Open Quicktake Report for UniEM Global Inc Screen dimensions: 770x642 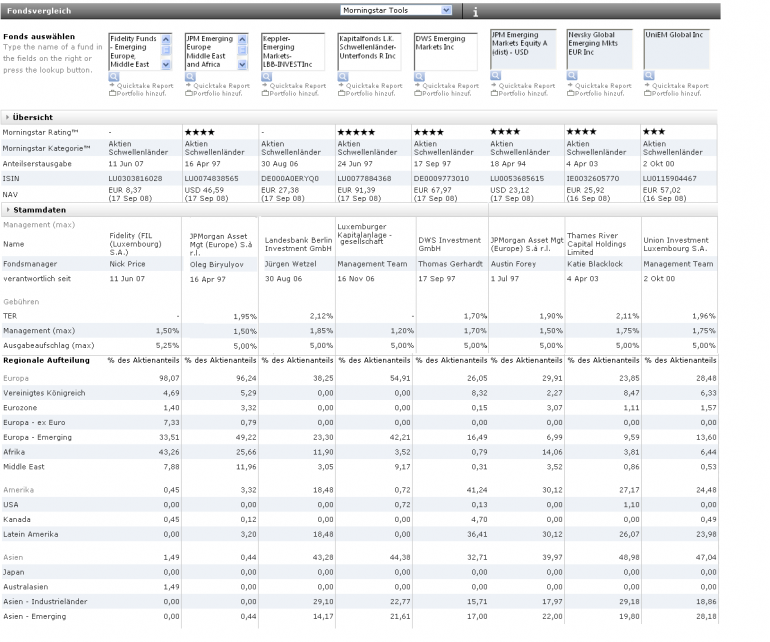tap(680, 85)
